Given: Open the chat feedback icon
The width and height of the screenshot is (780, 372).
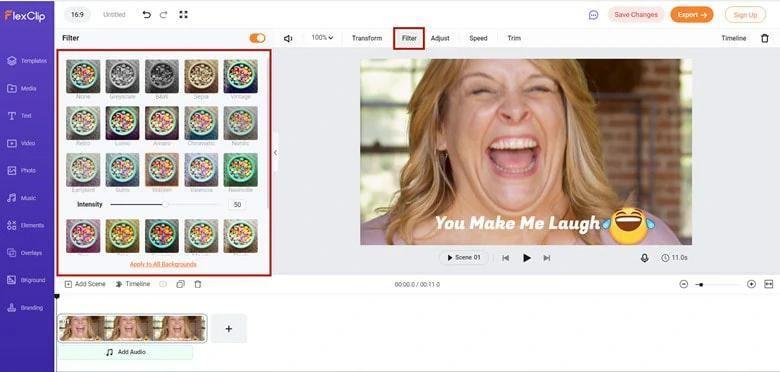Looking at the screenshot, I should [x=593, y=15].
